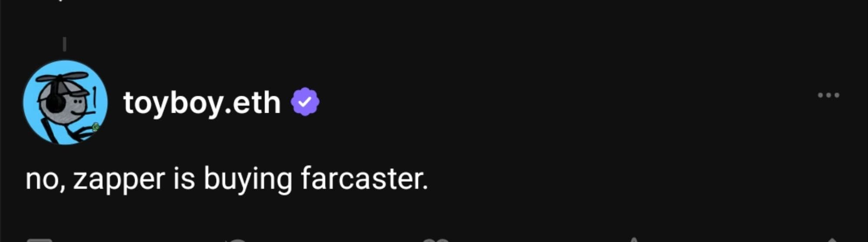Tap the recast icon below the post
The image size is (868, 242).
pos(237,239)
